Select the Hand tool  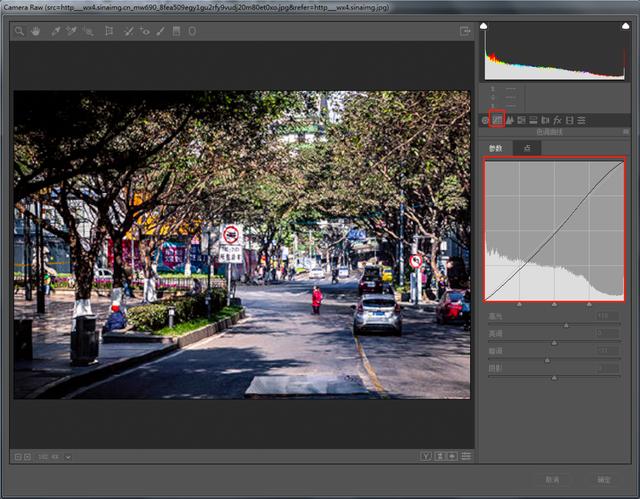click(x=35, y=31)
